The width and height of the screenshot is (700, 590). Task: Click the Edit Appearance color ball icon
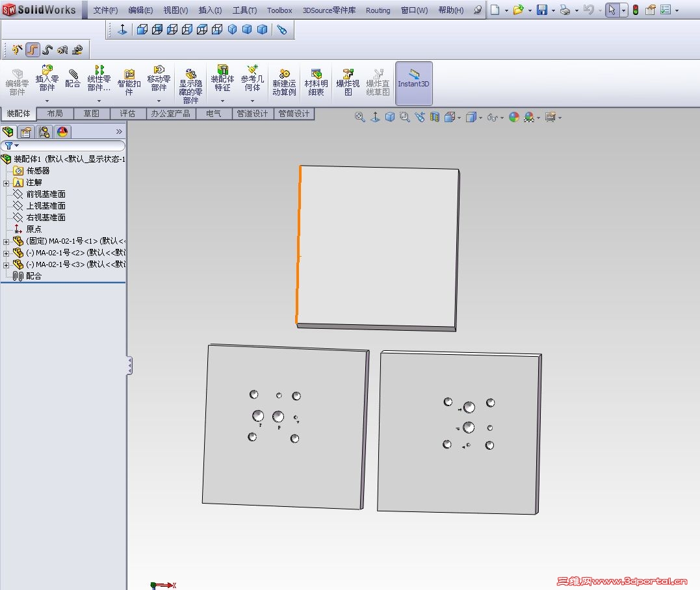[x=514, y=118]
